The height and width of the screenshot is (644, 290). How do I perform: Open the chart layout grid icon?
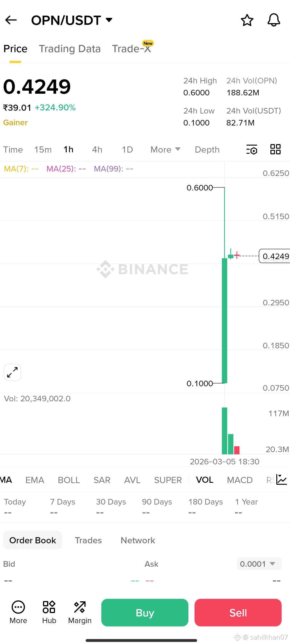pyautogui.click(x=275, y=149)
